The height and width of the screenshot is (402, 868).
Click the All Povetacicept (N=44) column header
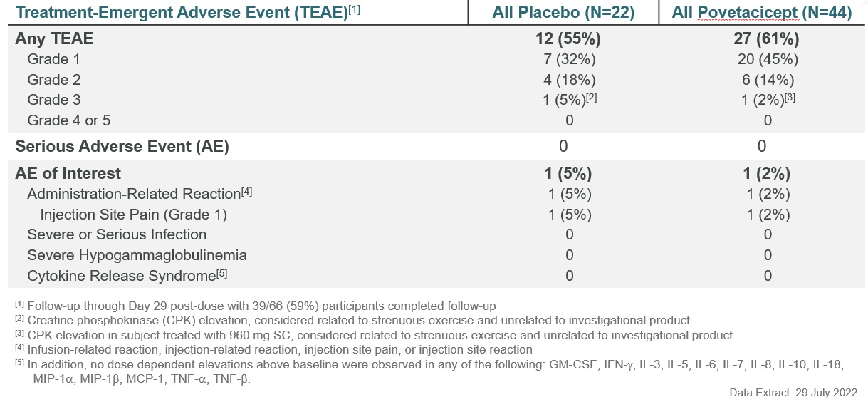coord(762,13)
